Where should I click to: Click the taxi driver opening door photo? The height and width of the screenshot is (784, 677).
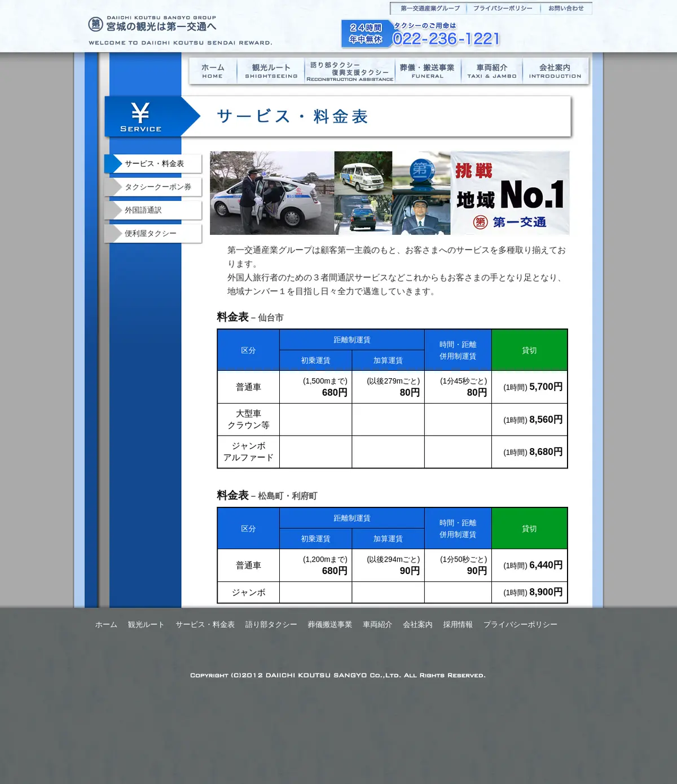(x=272, y=193)
